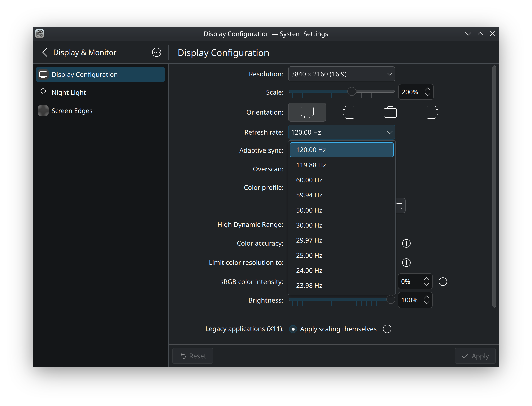Click the Apply button
532x406 pixels.
tap(475, 356)
